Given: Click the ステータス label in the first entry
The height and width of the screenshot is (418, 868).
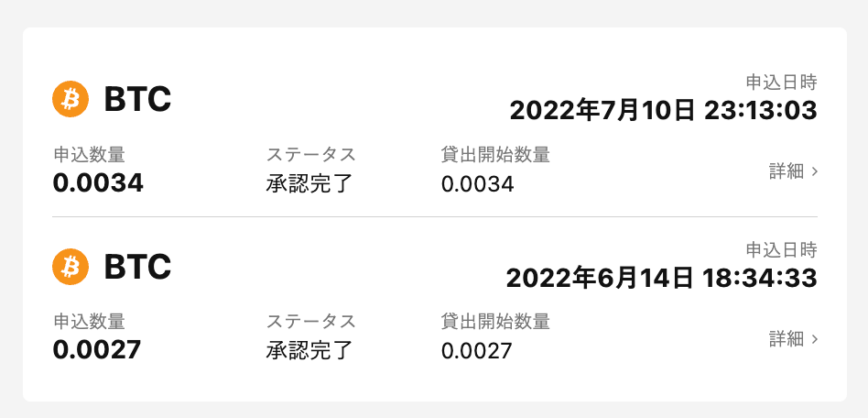Looking at the screenshot, I should (310, 155).
